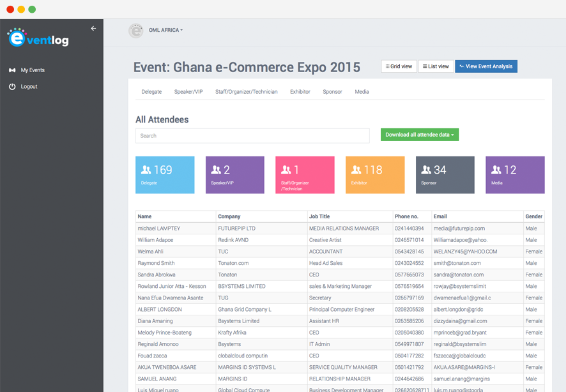The image size is (566, 392).
Task: Focus the attendee Search field
Action: click(252, 136)
